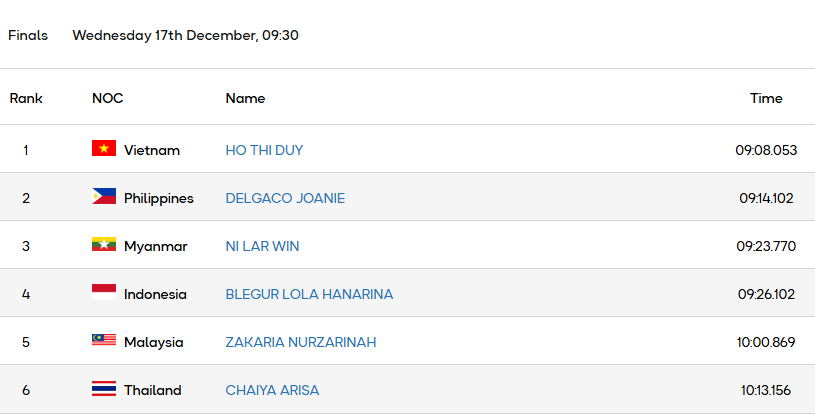Open athlete HO THI DUY profile

pos(264,150)
